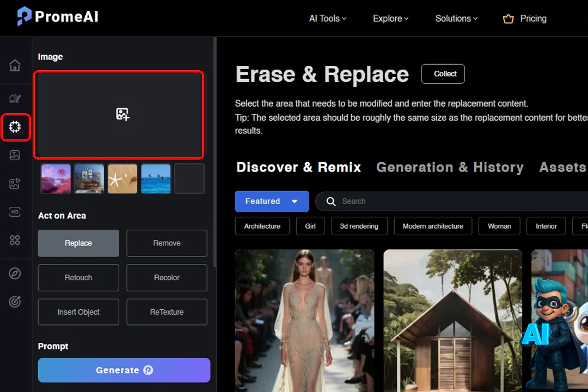Image resolution: width=588 pixels, height=392 pixels.
Task: Select the Replace action mode
Action: point(78,243)
